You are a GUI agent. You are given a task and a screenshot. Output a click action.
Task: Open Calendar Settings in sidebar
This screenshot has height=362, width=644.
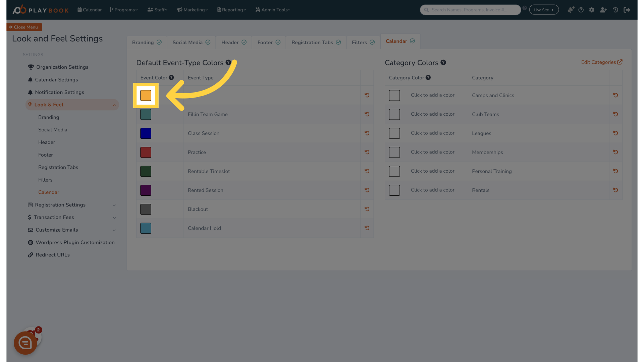(53, 80)
